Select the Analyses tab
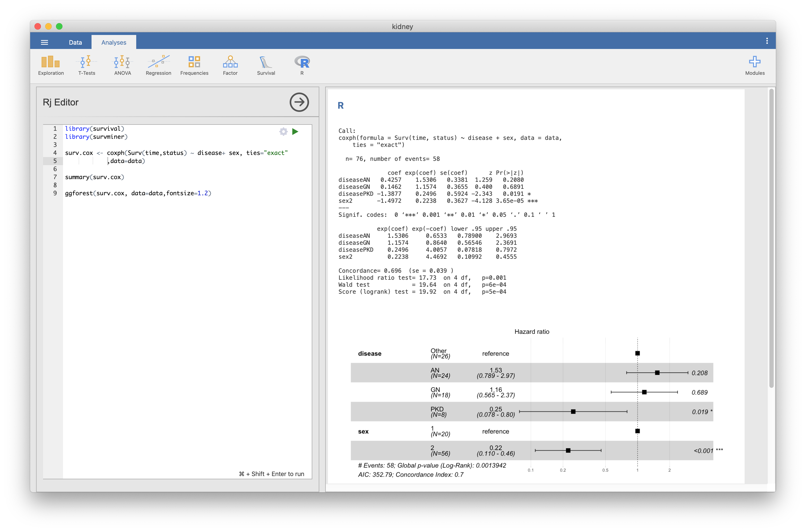The height and width of the screenshot is (532, 806). pos(114,42)
